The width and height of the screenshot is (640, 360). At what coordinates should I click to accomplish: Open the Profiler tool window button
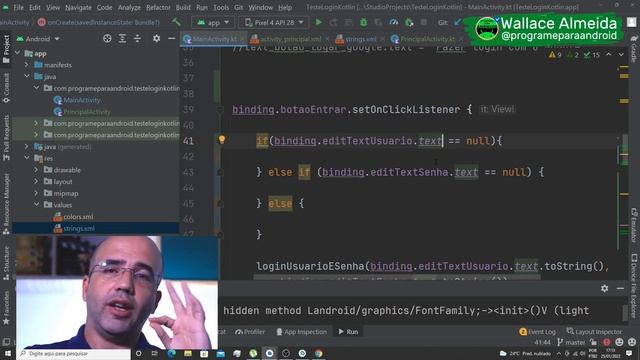click(250, 332)
